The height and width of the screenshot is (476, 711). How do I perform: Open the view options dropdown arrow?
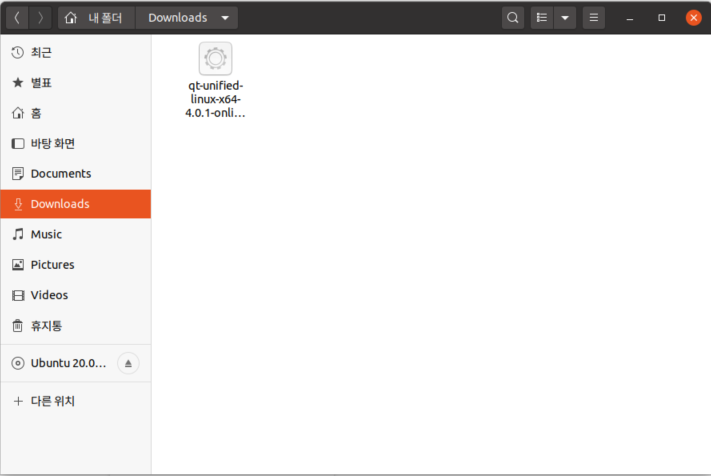565,18
